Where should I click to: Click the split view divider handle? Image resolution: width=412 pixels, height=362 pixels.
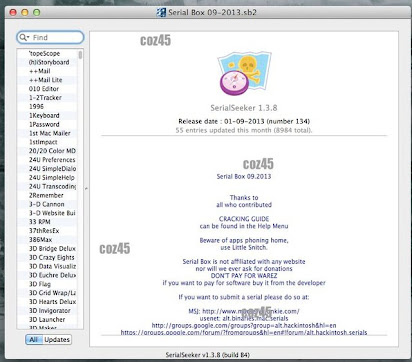click(86, 189)
